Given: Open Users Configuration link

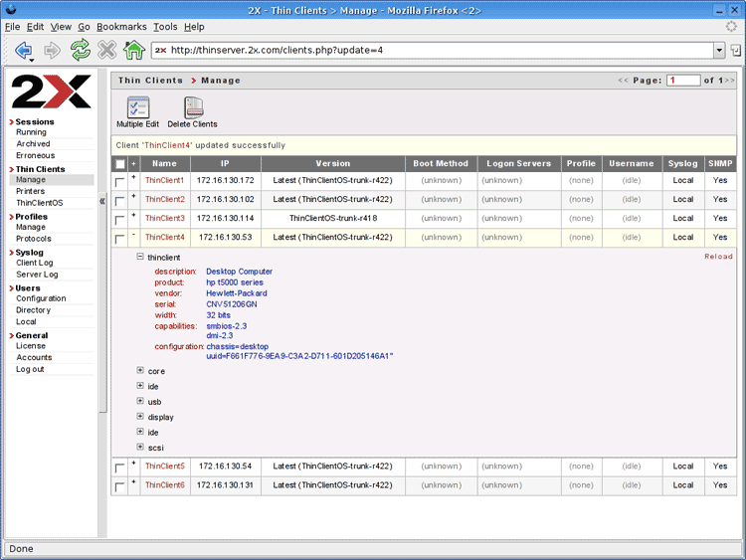Looking at the screenshot, I should tap(41, 298).
